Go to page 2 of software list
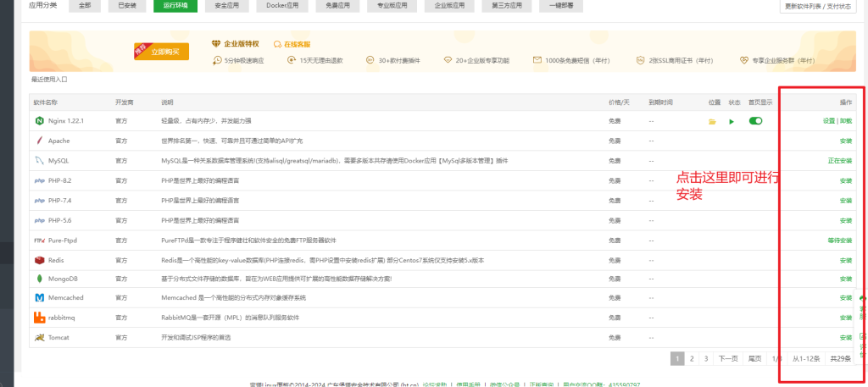868x387 pixels. coord(692,359)
